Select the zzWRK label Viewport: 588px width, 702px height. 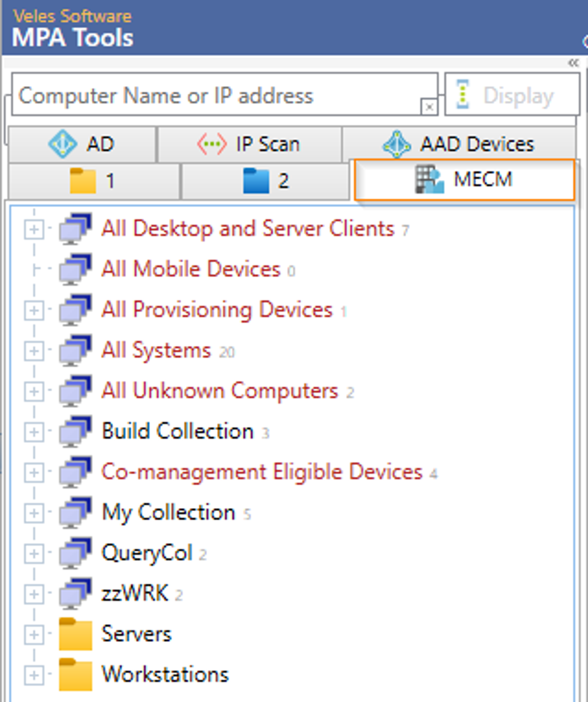pos(135,594)
